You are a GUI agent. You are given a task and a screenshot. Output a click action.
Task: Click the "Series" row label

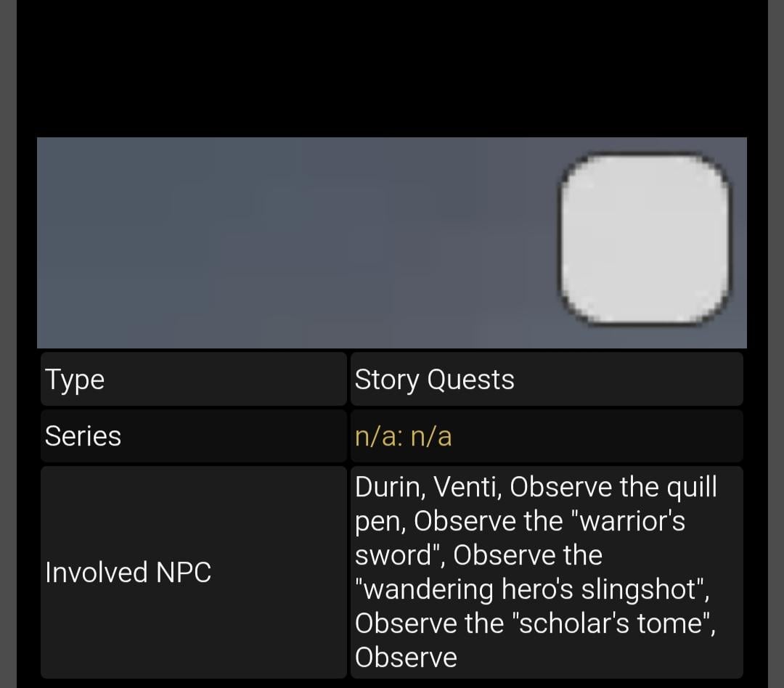pyautogui.click(x=83, y=436)
